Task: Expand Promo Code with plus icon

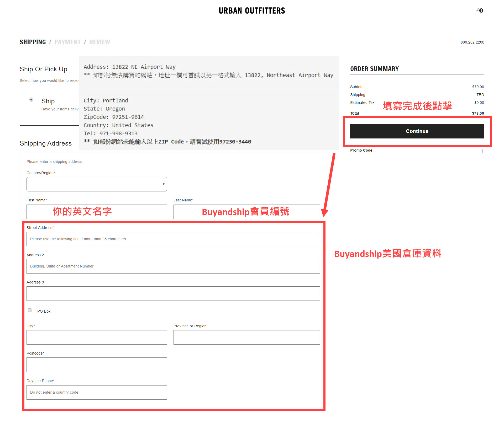Action: click(482, 151)
